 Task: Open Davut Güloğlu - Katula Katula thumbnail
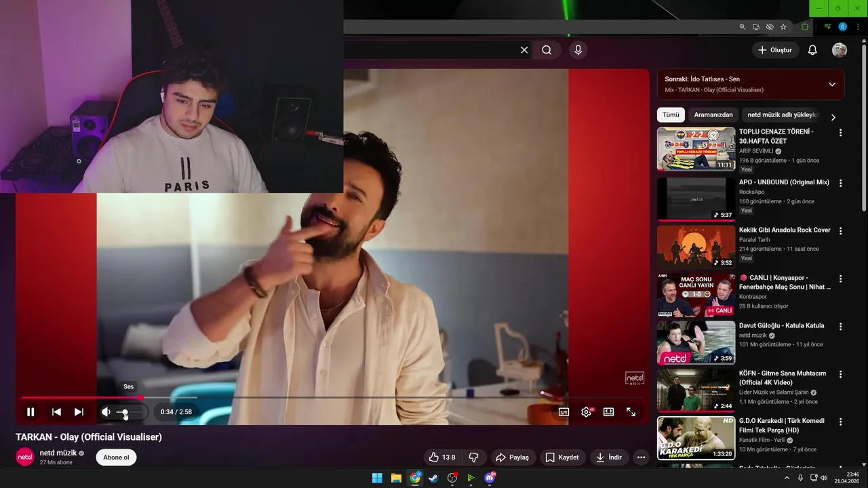[696, 342]
